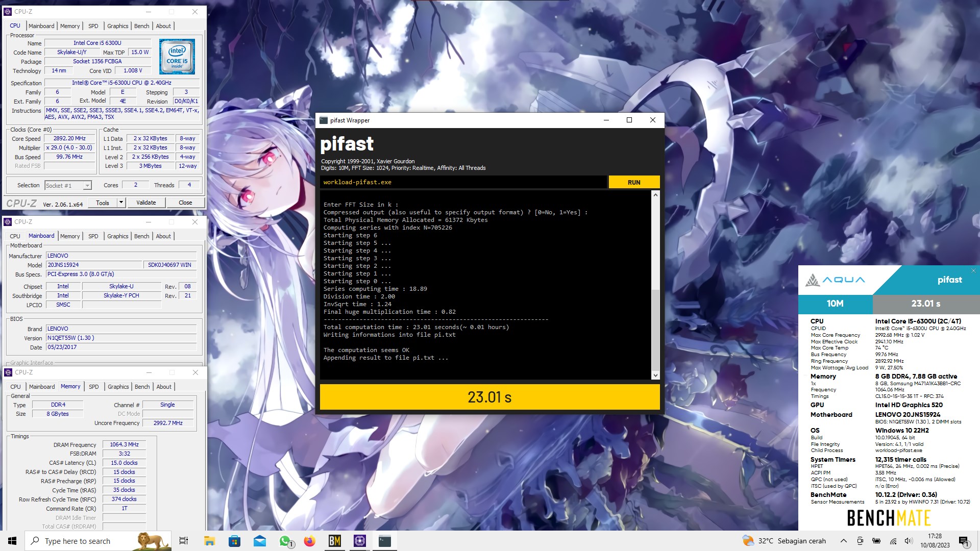
Task: Open the Windows Start menu
Action: click(x=12, y=541)
